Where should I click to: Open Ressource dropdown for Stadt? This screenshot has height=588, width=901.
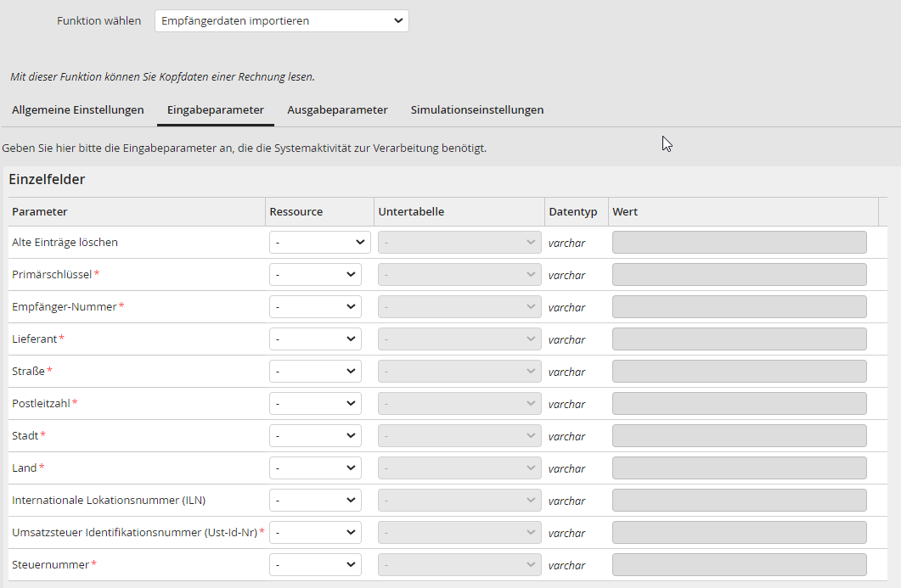pos(315,436)
